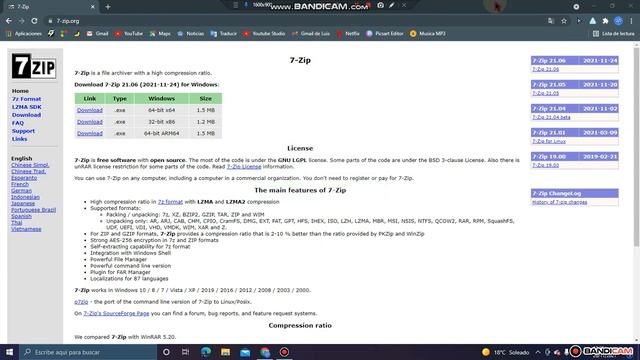Open Lista de lectura reading list
This screenshot has height=360, width=640.
click(x=614, y=34)
